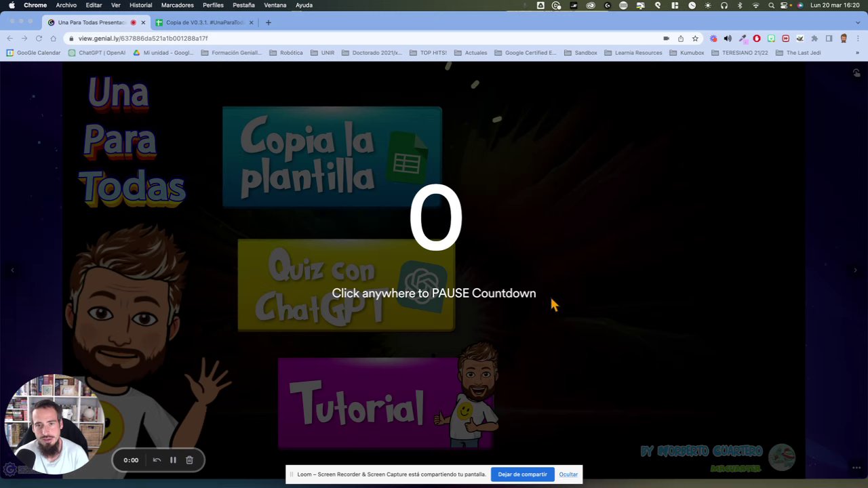Screen dimensions: 868x488
Task: Open Chrome's three-dot menu
Action: [x=858, y=39]
